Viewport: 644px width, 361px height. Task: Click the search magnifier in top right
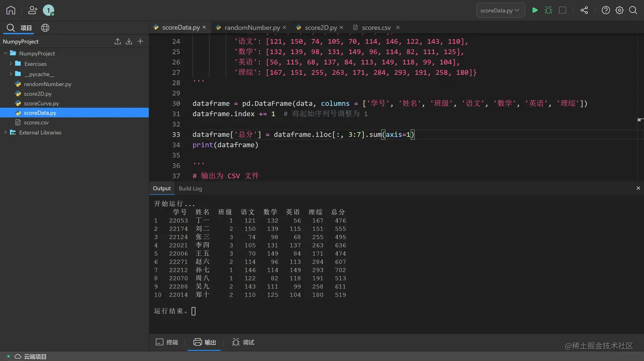tap(633, 10)
